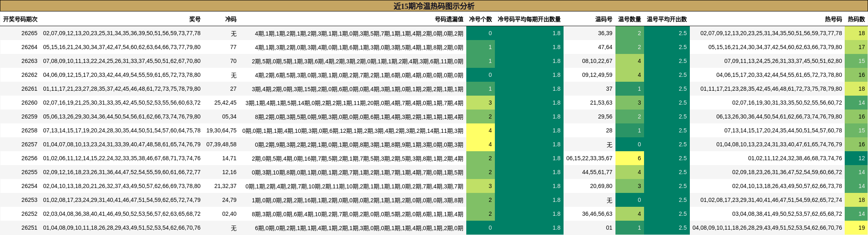
Task: Select cold codes 19,30,64,75
Action: click(221, 130)
